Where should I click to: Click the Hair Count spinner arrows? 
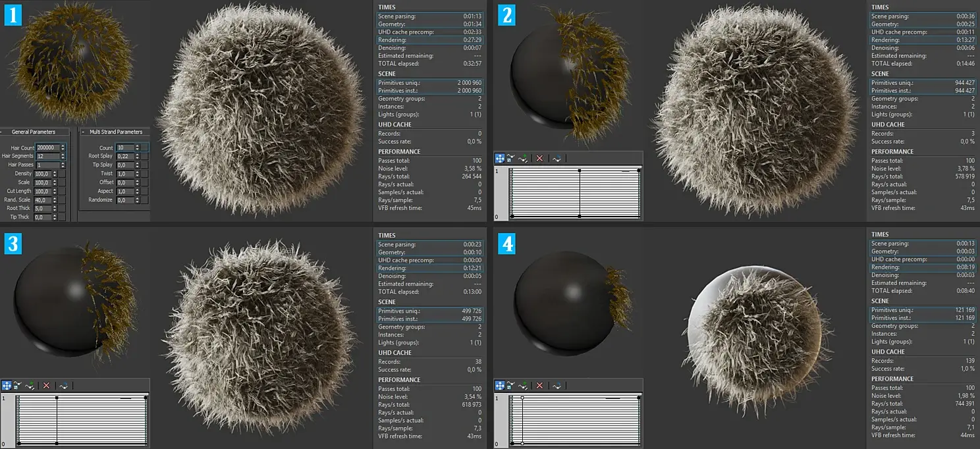click(x=63, y=147)
